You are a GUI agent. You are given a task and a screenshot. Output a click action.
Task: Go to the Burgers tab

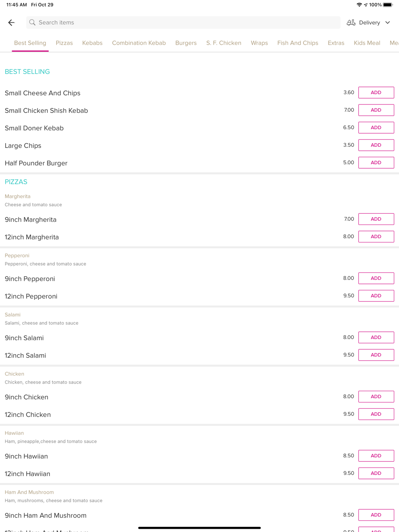click(186, 43)
